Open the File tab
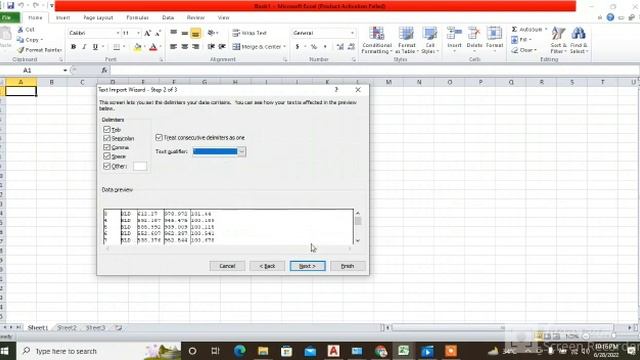This screenshot has width=640, height=360. click(x=8, y=18)
